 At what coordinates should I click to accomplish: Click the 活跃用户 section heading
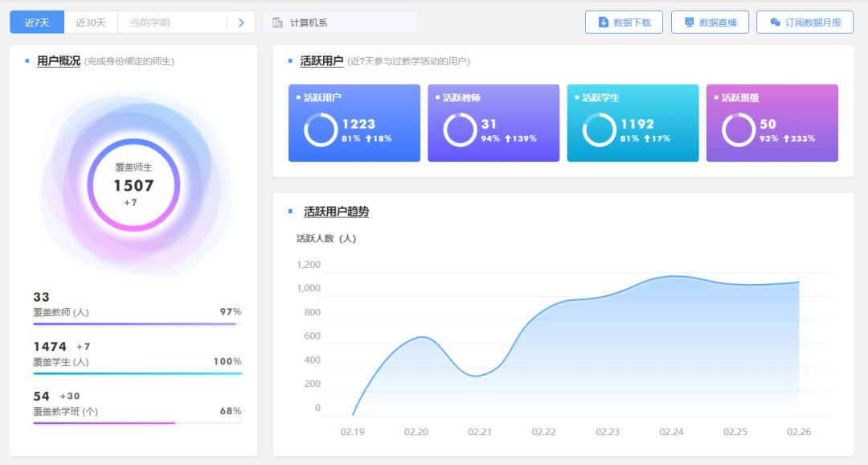click(x=321, y=61)
